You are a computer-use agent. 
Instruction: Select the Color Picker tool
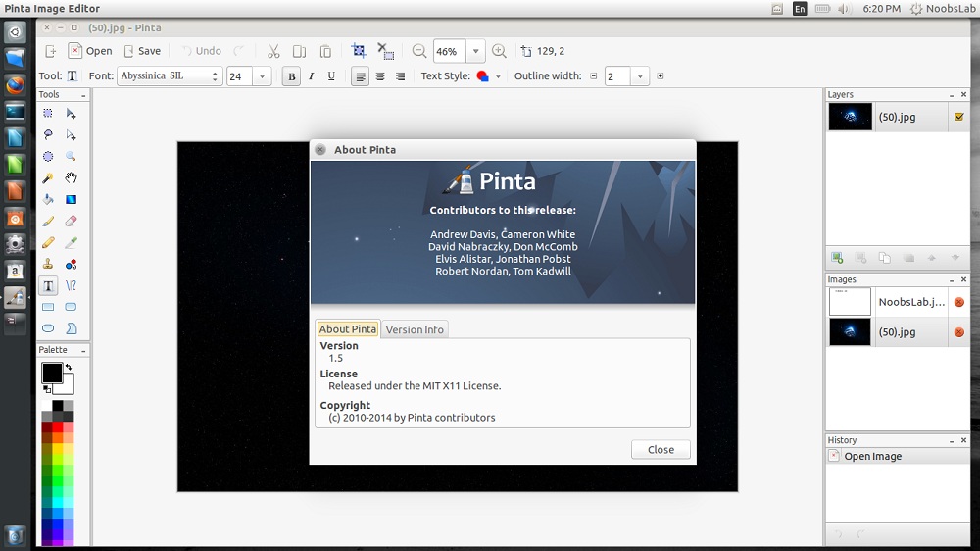[71, 243]
